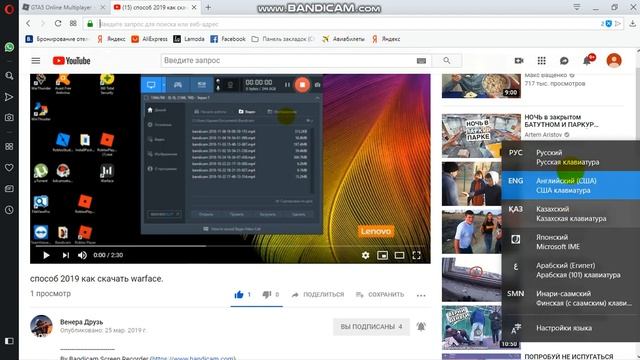Open the Авиабилеты bookmark
Viewport: 640px width, 360px height.
343,39
